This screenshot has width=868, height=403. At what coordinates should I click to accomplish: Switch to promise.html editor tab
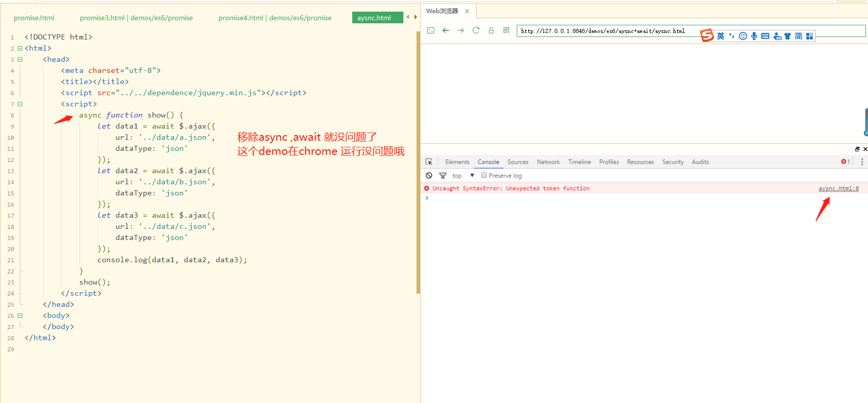[x=34, y=18]
